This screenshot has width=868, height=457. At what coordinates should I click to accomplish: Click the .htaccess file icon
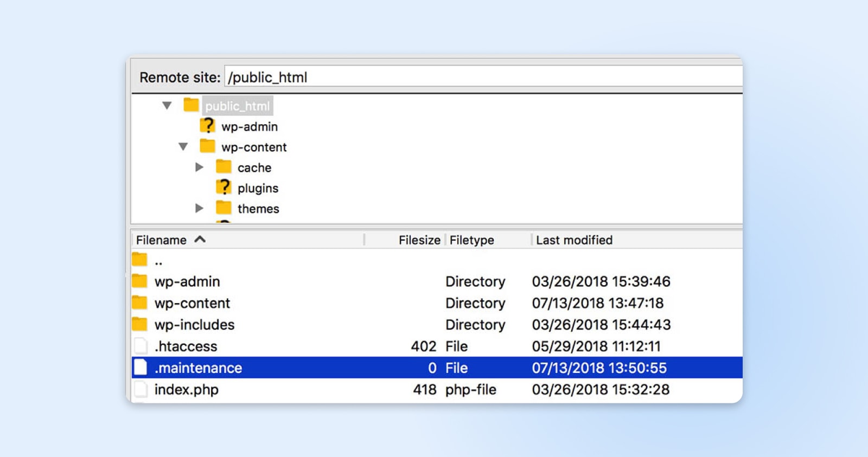click(x=141, y=346)
